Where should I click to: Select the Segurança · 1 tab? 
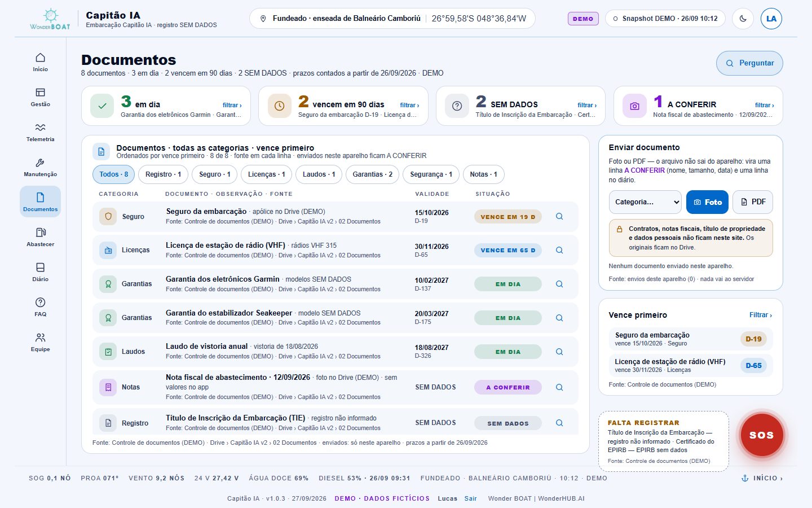pos(431,174)
